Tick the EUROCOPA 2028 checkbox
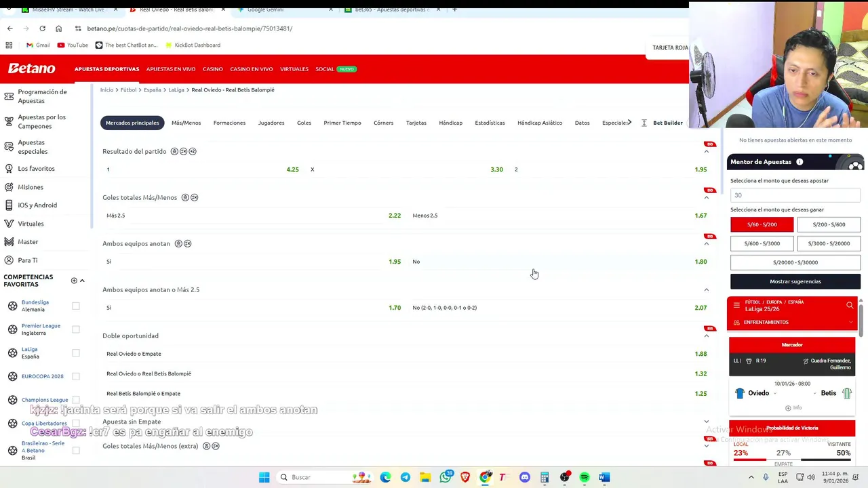This screenshot has width=868, height=488. click(x=76, y=376)
